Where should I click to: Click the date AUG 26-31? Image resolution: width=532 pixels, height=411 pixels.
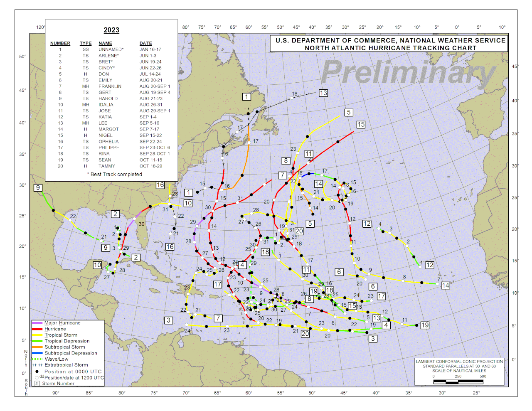click(x=151, y=105)
